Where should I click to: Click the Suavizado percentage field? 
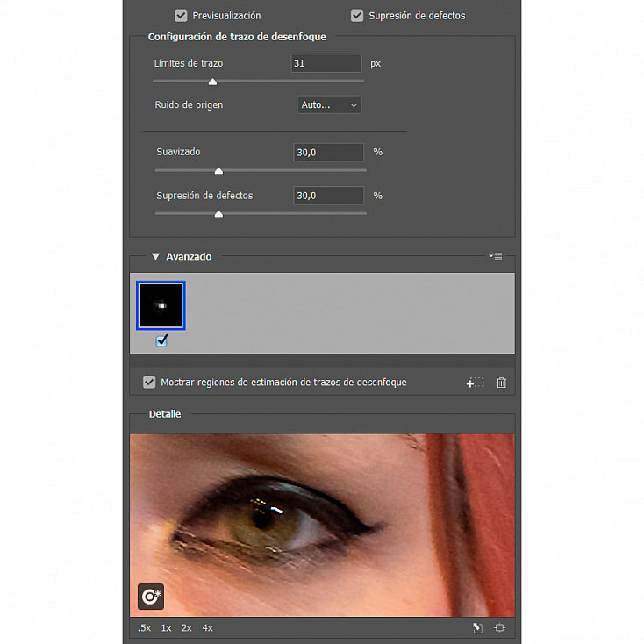point(328,153)
